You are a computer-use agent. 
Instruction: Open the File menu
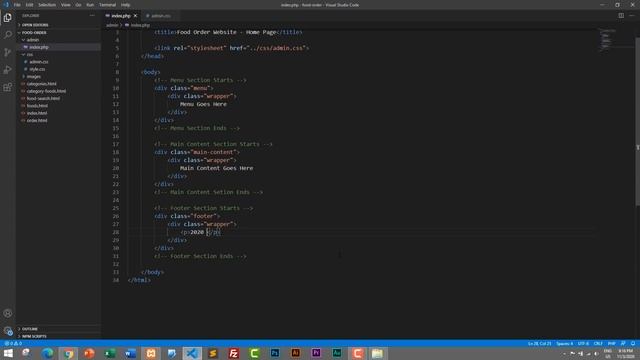pyautogui.click(x=17, y=5)
